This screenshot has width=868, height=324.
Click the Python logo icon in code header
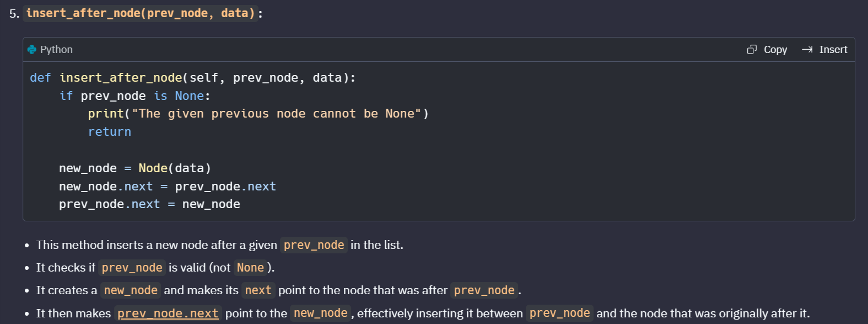coord(32,50)
